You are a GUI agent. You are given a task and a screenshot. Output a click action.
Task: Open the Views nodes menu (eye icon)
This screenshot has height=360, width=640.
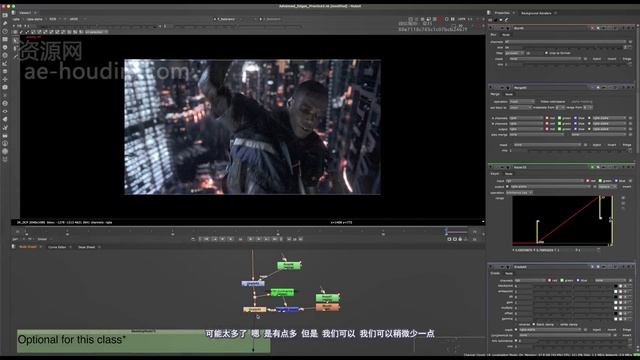pos(5,111)
